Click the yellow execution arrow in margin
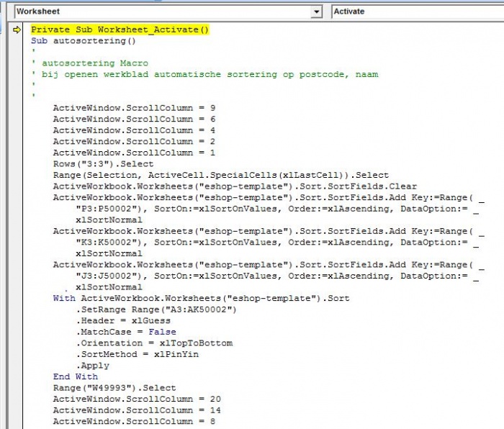The width and height of the screenshot is (504, 429). (x=17, y=30)
